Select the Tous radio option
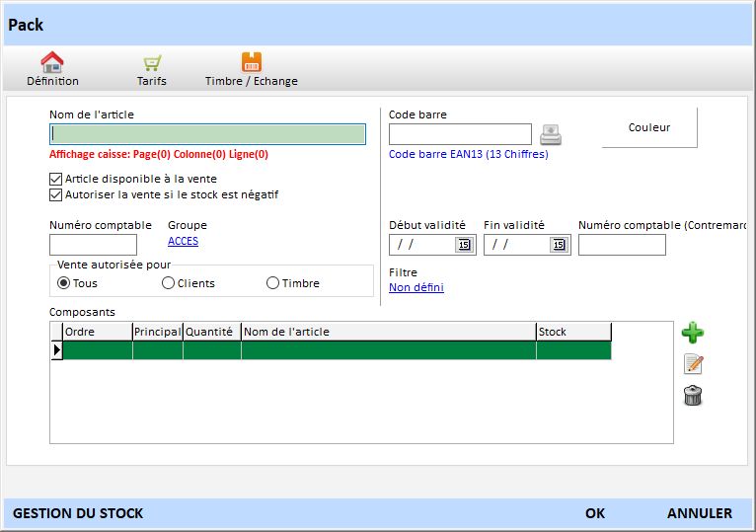Screen dimensions: 756x532 pyautogui.click(x=64, y=283)
